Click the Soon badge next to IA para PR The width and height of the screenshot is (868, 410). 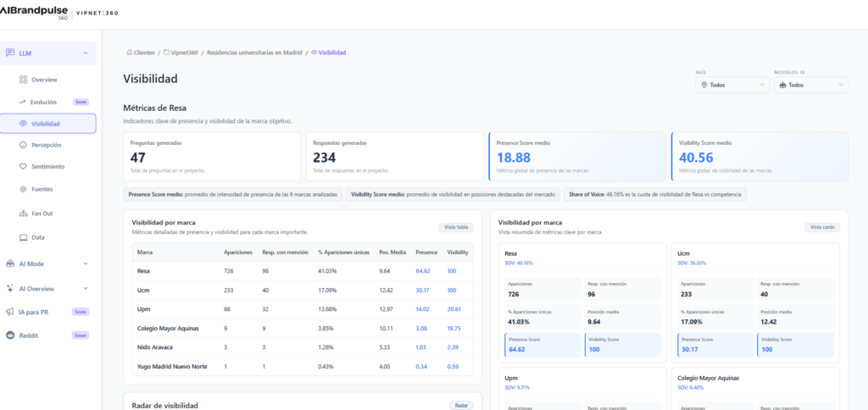click(81, 312)
